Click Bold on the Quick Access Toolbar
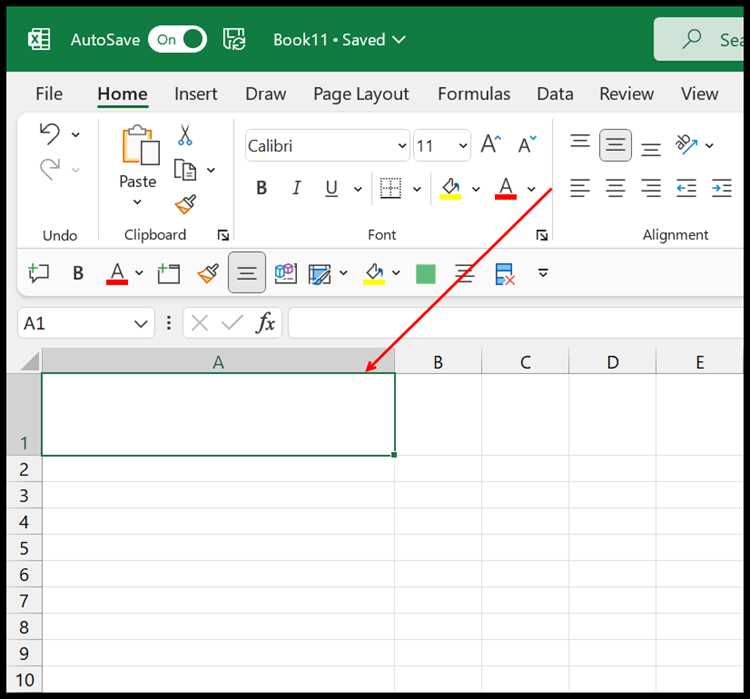Screen dimensions: 750x699 pos(78,273)
